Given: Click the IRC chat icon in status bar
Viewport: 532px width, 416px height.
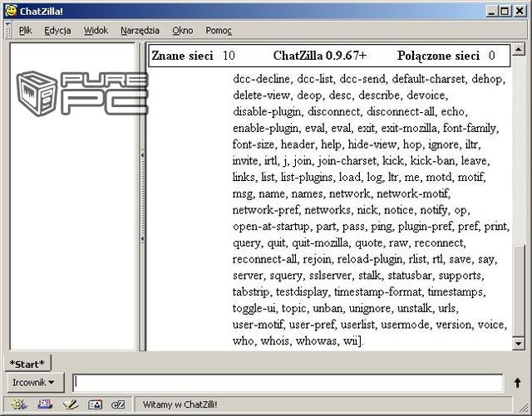Looking at the screenshot, I should 119,404.
